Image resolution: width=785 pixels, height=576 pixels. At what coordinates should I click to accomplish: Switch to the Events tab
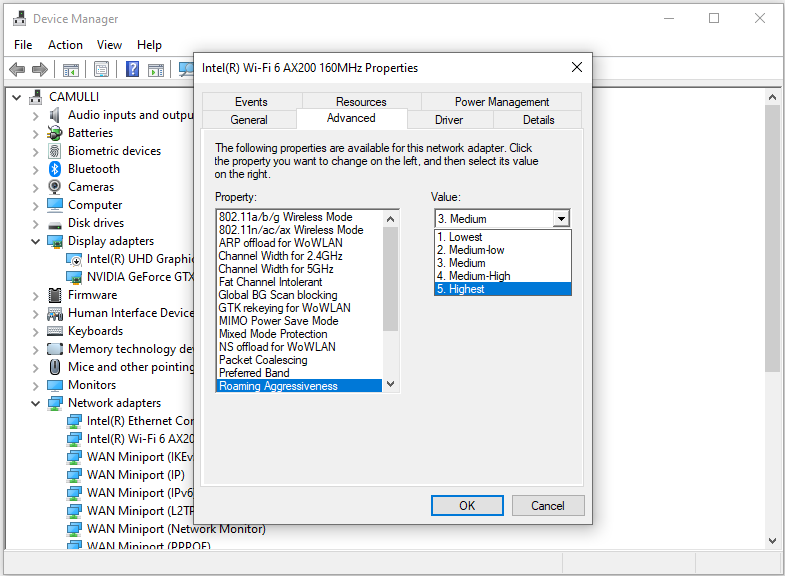click(251, 102)
